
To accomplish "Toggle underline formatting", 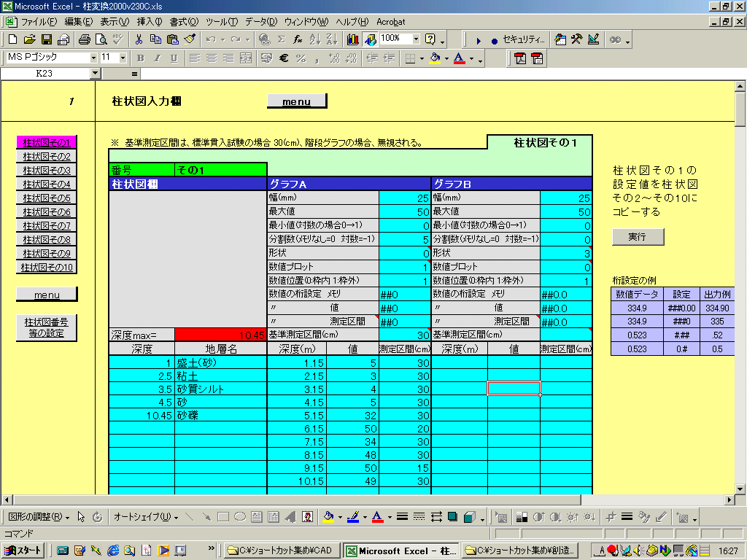I will point(174,58).
